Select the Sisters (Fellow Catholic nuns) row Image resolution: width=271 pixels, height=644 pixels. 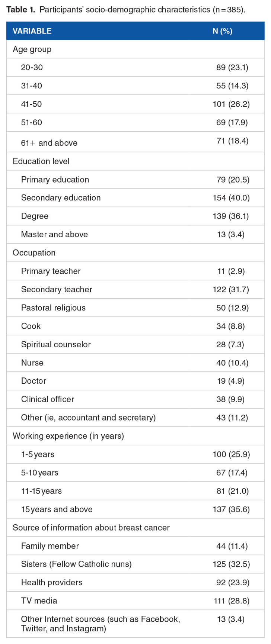click(x=76, y=564)
